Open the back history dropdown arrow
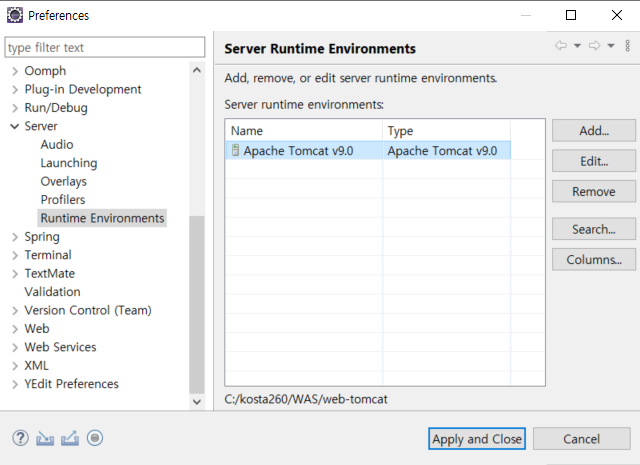The width and height of the screenshot is (640, 465). click(x=578, y=46)
